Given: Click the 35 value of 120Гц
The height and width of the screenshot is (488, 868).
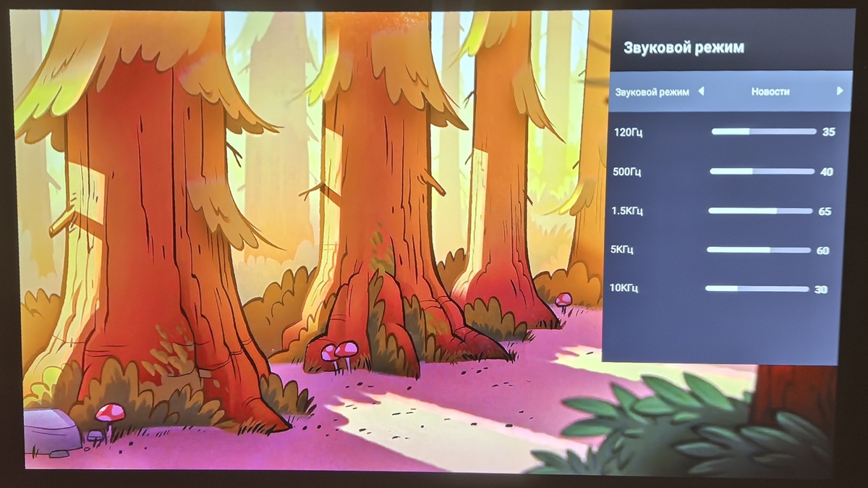Looking at the screenshot, I should pos(829,132).
